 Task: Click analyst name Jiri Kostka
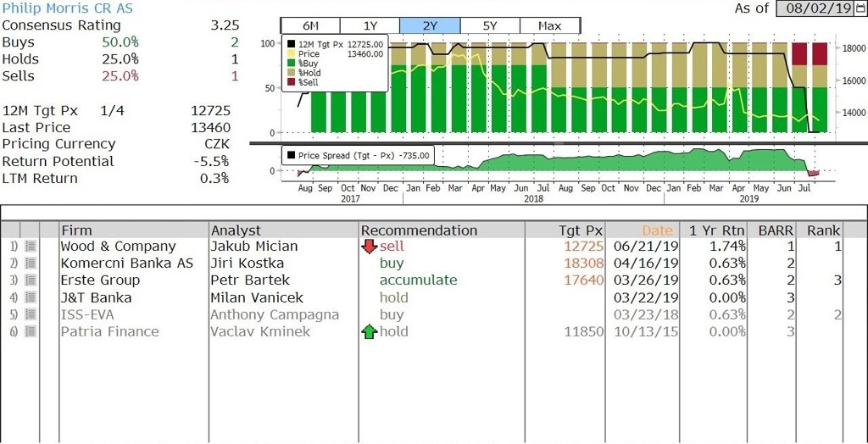point(247,264)
